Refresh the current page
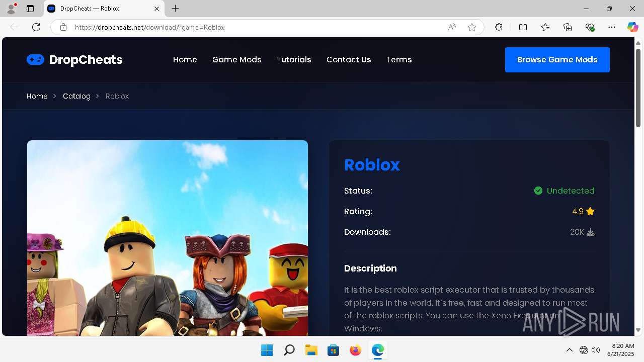Image resolution: width=644 pixels, height=362 pixels. 36,27
